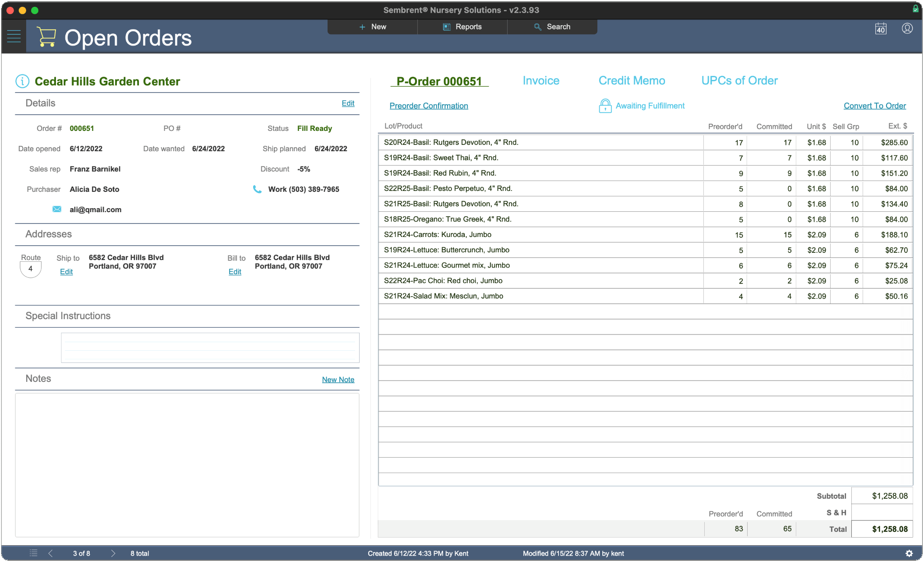Click the phone icon beside Work number

(x=257, y=189)
